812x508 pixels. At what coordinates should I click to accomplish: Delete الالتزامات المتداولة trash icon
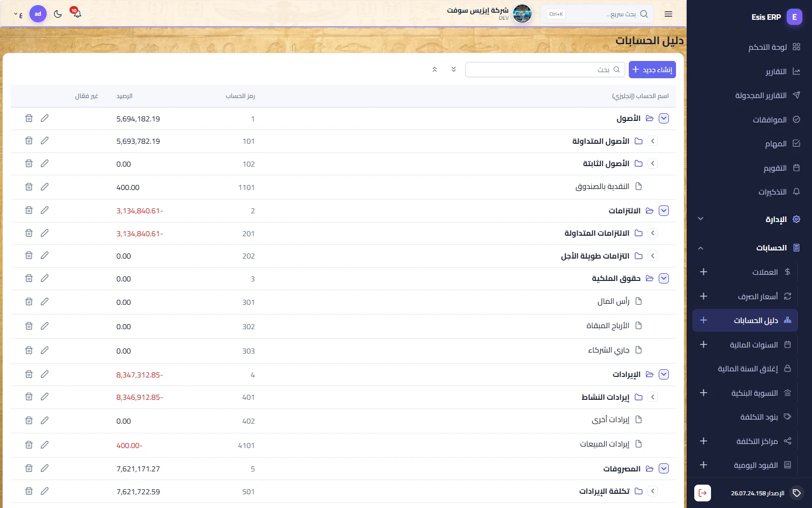(29, 233)
